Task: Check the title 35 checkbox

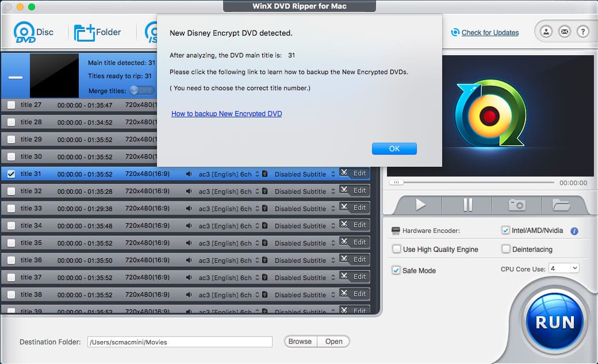Action: [11, 243]
